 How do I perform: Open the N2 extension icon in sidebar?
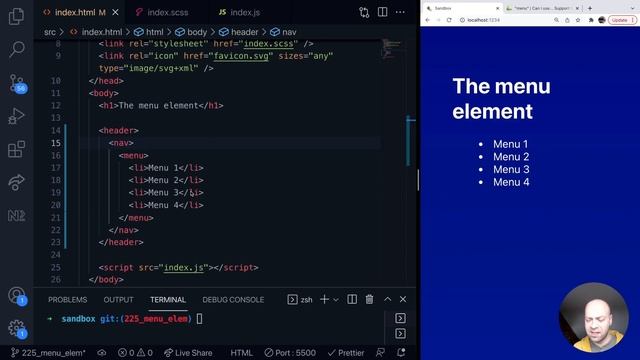(16, 216)
